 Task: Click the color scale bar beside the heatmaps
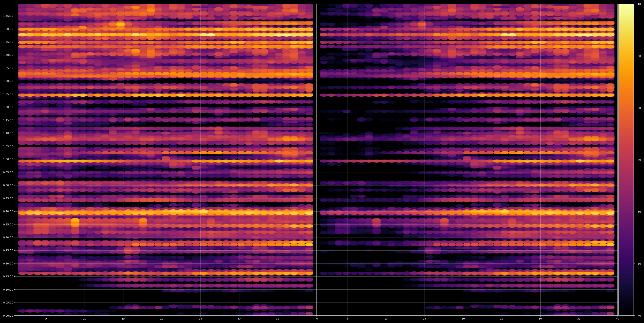(626, 160)
